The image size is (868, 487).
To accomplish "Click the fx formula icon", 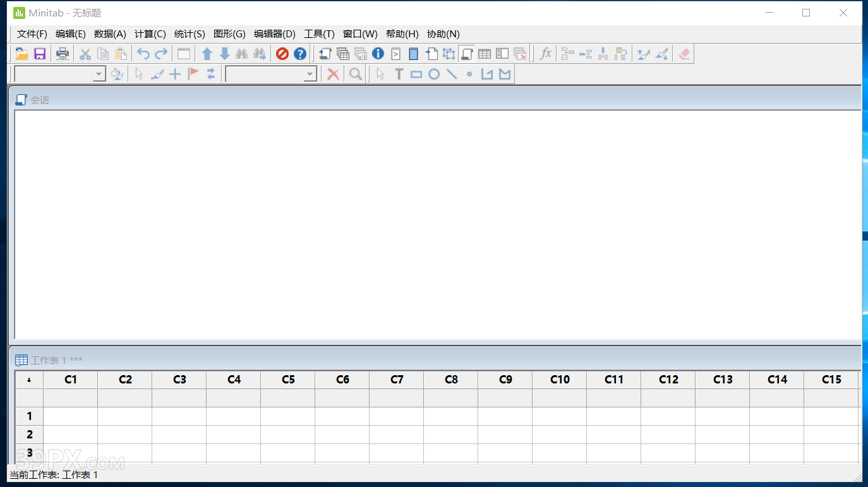I will 545,54.
